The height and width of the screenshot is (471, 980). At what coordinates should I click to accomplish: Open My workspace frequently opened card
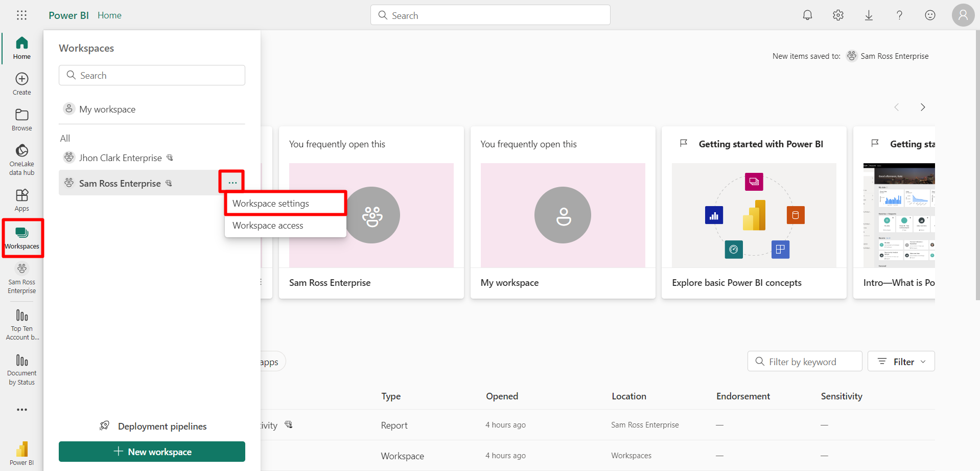(x=563, y=212)
